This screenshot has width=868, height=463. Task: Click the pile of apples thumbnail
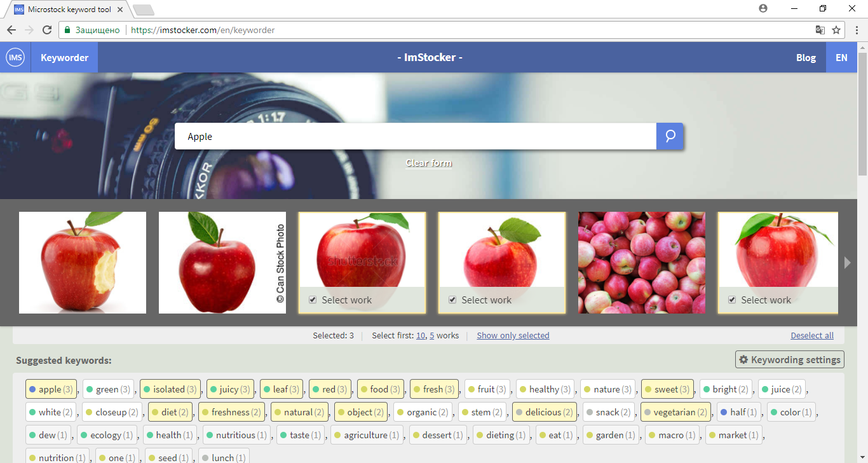click(x=642, y=263)
